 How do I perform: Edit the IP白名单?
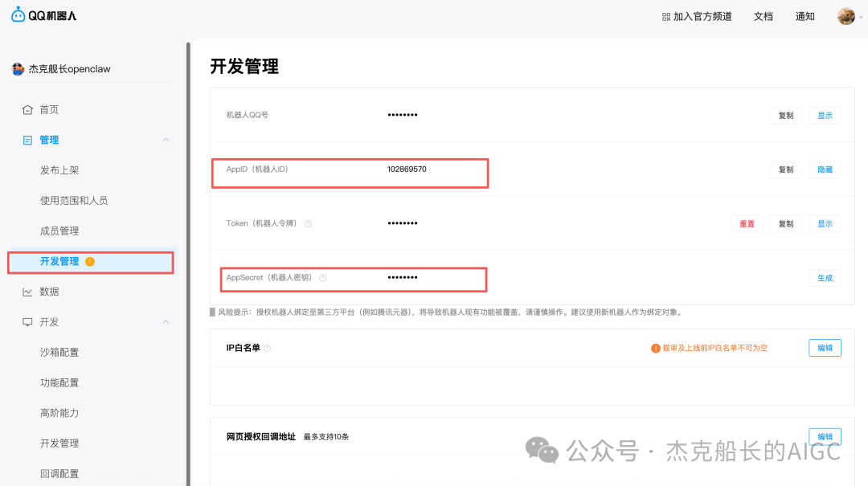point(825,348)
